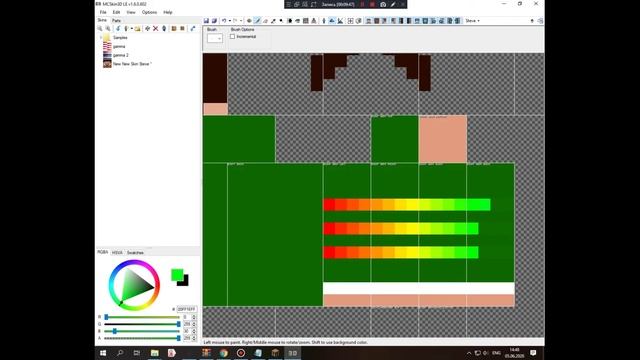Expand the Samples folder in the skin tree
Viewport: 640px width, 360px height.
point(101,38)
